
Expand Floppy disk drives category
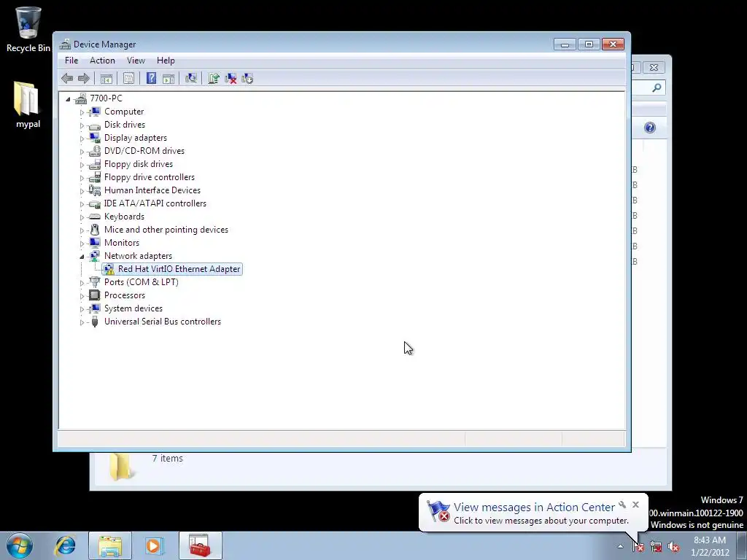(82, 165)
